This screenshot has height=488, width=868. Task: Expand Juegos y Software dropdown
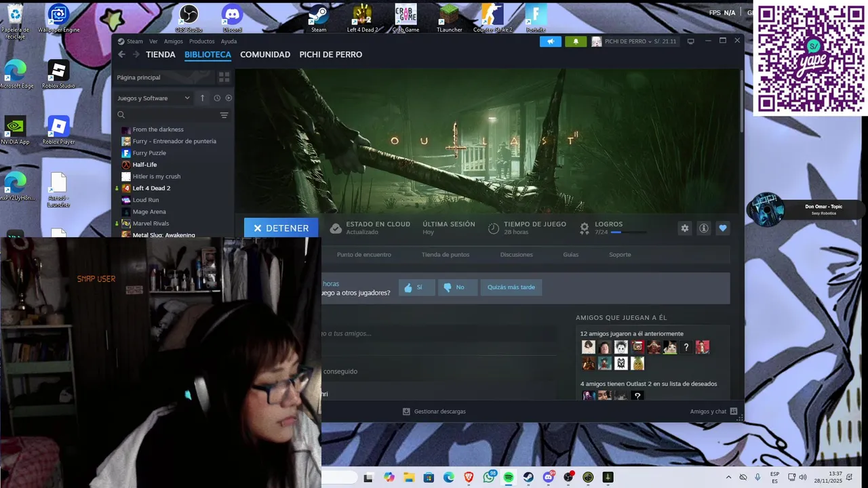click(x=155, y=98)
